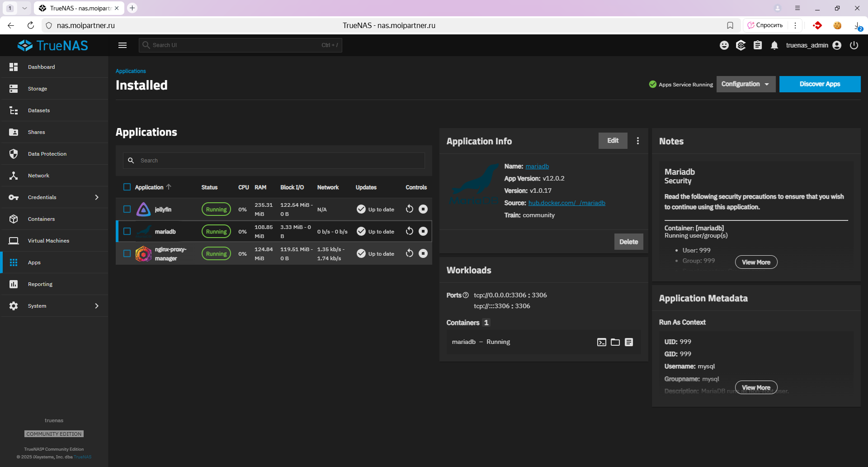Check the jellyfin row checkbox
The width and height of the screenshot is (868, 467).
(x=127, y=209)
